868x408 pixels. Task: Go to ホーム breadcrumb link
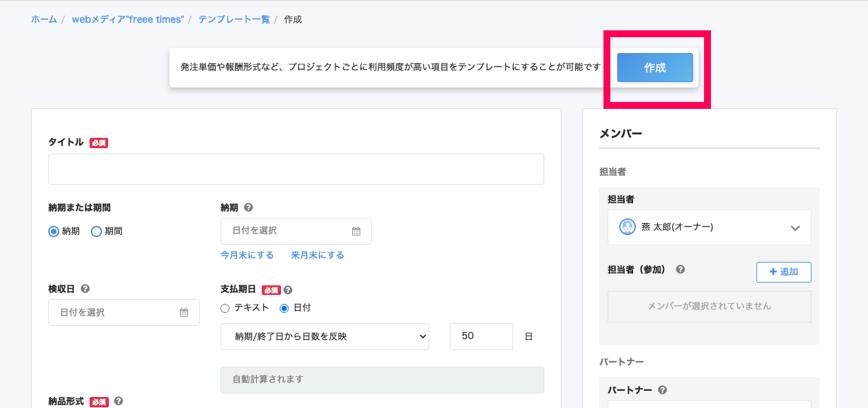tap(44, 19)
